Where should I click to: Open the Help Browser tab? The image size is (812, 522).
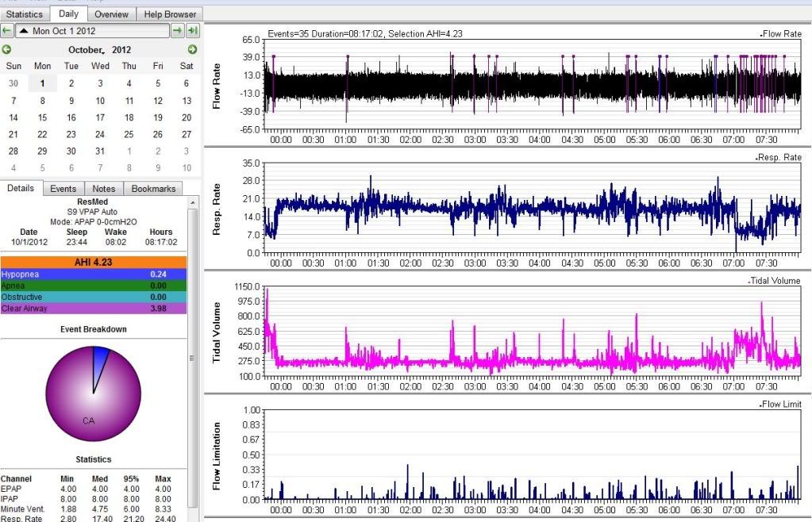pyautogui.click(x=170, y=14)
